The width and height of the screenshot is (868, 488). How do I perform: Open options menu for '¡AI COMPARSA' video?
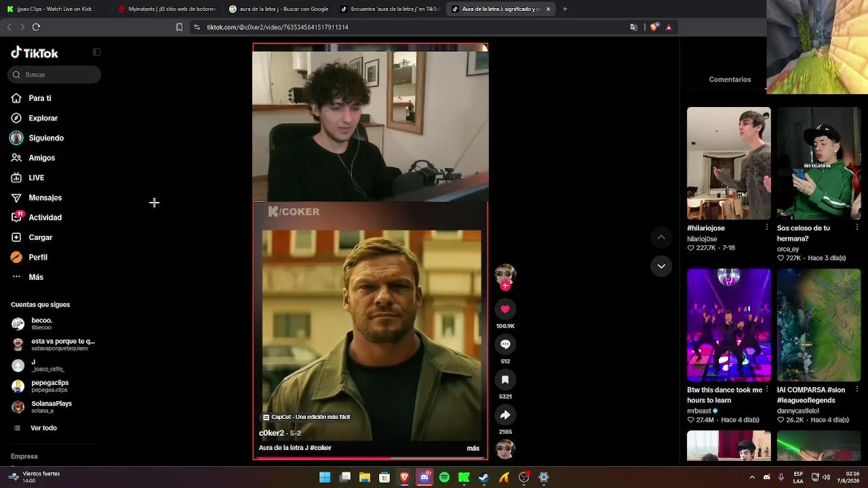click(x=857, y=390)
